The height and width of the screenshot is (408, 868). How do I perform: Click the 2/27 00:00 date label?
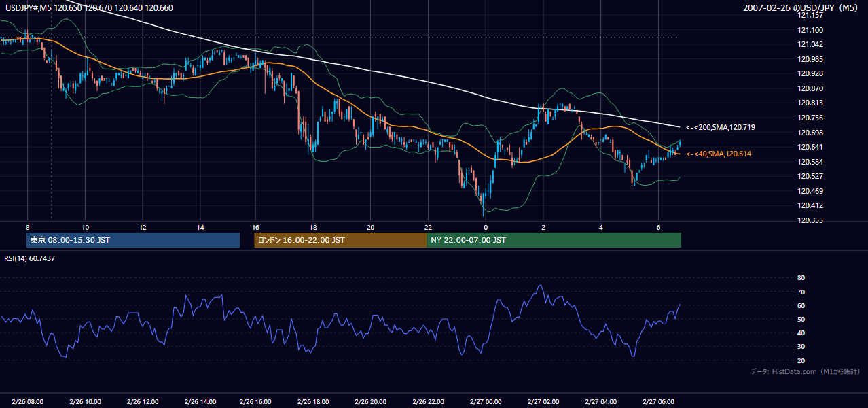485,402
